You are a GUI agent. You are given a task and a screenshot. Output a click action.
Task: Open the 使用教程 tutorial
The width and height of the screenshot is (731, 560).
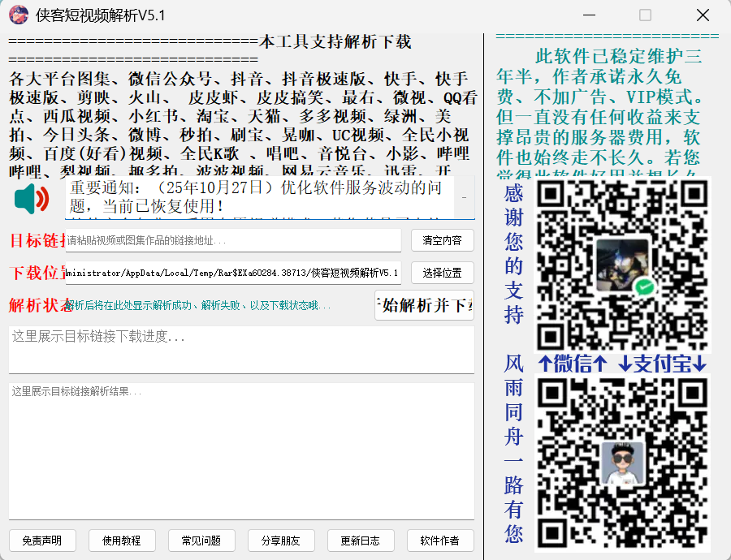coord(122,541)
